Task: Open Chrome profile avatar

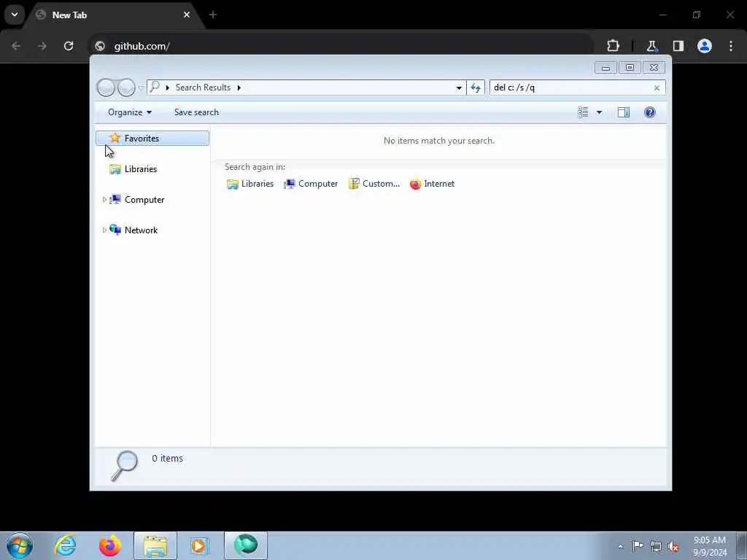Action: tap(705, 46)
